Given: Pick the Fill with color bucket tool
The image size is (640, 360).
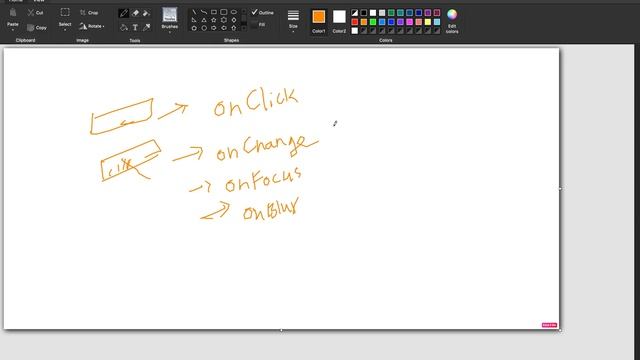Looking at the screenshot, I should coord(146,13).
